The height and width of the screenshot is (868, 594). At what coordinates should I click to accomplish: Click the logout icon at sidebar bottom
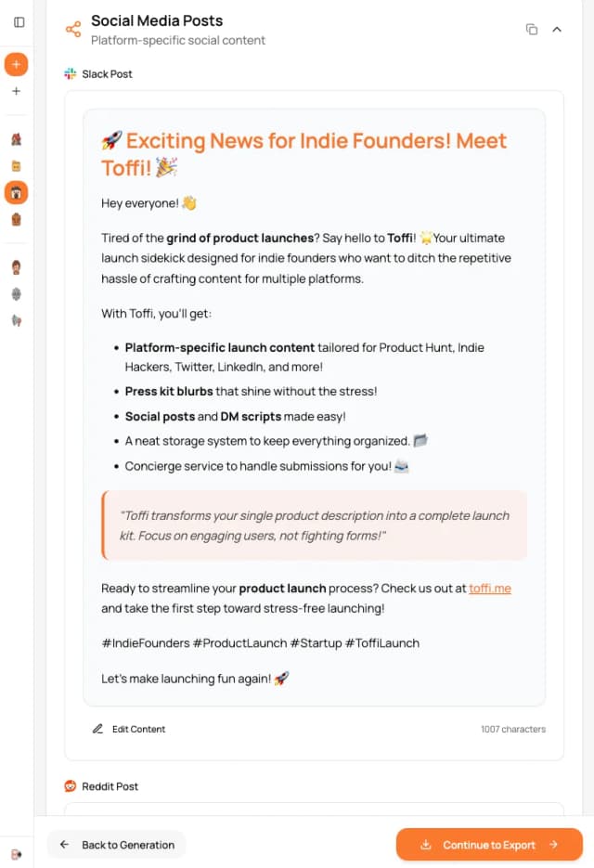[16, 854]
